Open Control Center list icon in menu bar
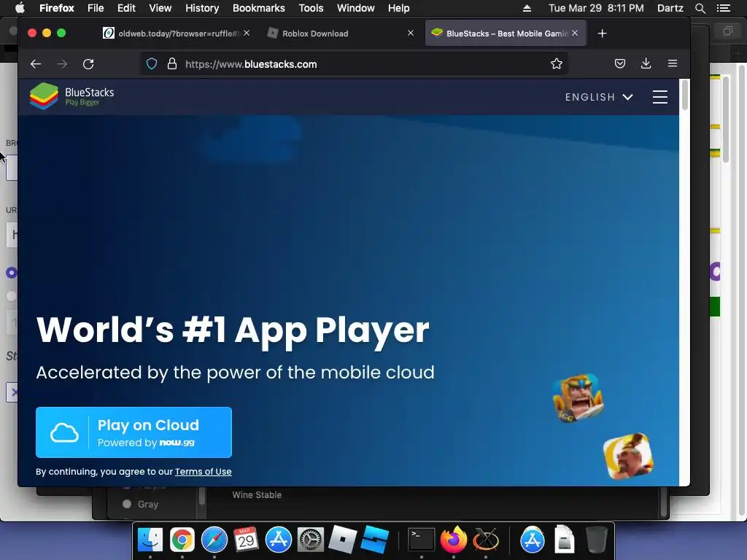 point(723,8)
